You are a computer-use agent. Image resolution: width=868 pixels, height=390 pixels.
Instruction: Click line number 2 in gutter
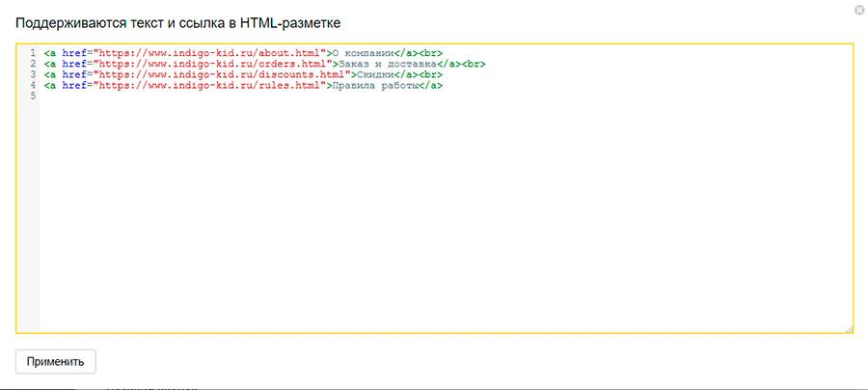[32, 64]
